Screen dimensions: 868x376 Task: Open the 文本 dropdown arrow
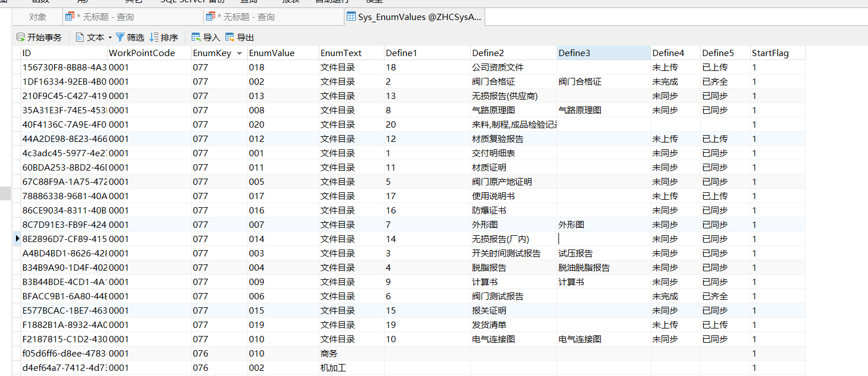[x=109, y=38]
